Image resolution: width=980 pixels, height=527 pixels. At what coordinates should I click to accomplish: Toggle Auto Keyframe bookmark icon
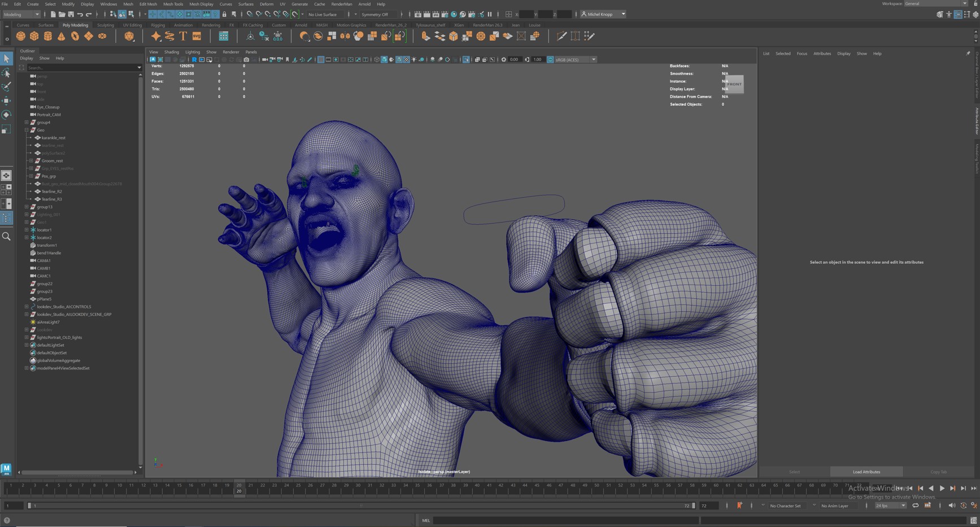pos(739,506)
